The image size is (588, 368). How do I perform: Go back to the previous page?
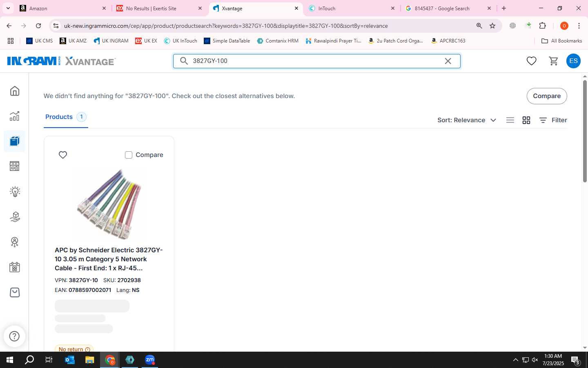9,26
